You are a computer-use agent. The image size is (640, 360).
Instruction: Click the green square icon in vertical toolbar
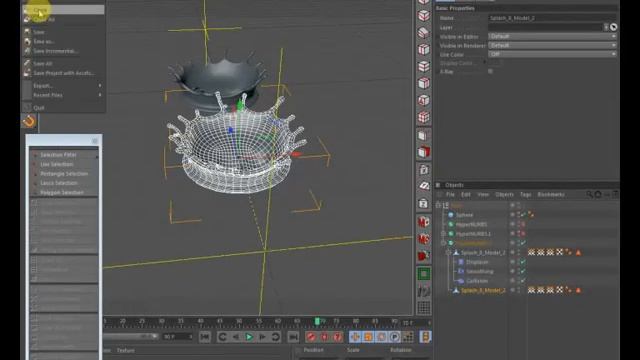click(x=424, y=273)
